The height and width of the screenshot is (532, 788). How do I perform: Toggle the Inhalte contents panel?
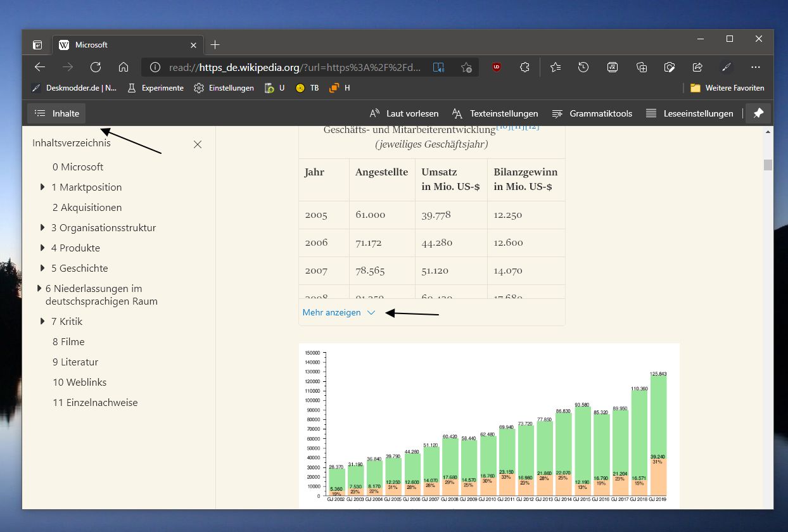click(x=56, y=113)
